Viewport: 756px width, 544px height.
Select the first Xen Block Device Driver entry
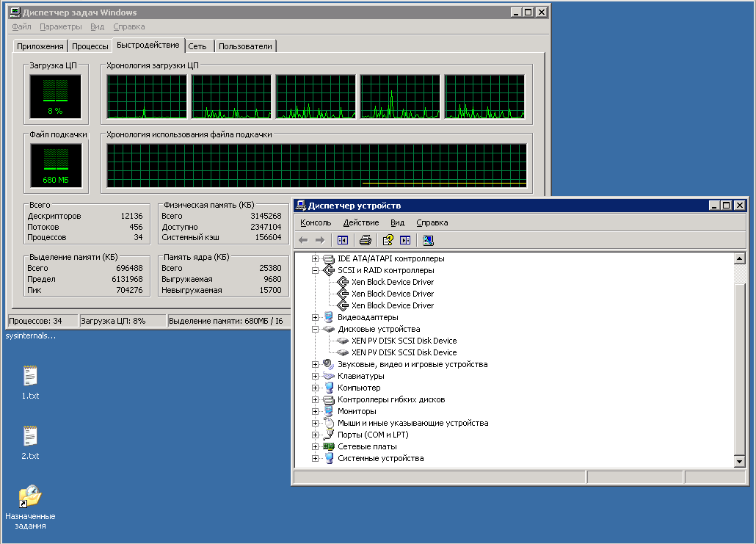393,282
